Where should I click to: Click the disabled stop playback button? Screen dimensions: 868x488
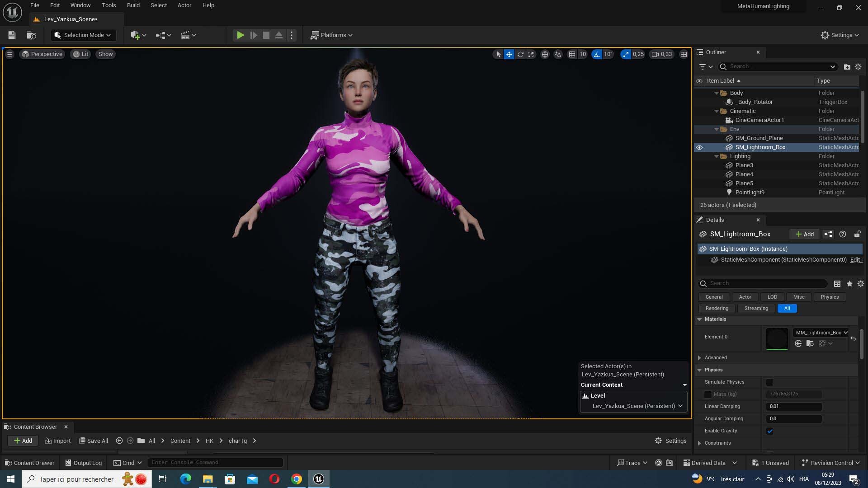pyautogui.click(x=266, y=35)
